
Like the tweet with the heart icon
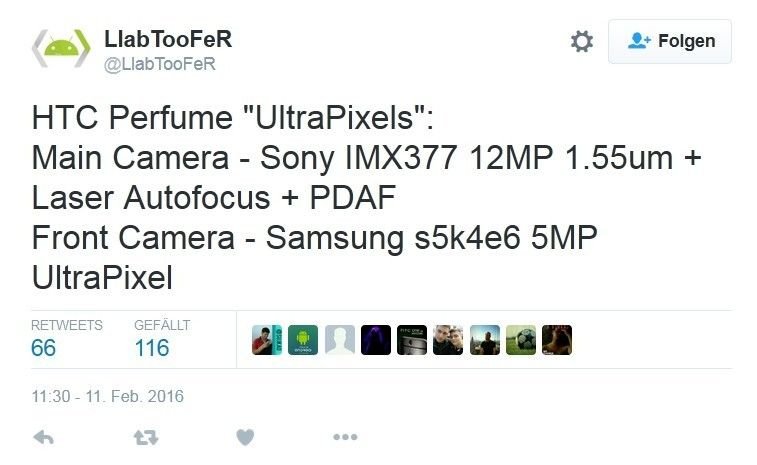(245, 437)
